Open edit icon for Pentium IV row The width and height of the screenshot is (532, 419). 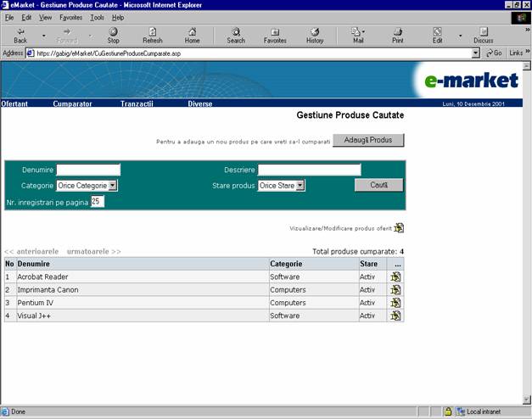point(395,303)
